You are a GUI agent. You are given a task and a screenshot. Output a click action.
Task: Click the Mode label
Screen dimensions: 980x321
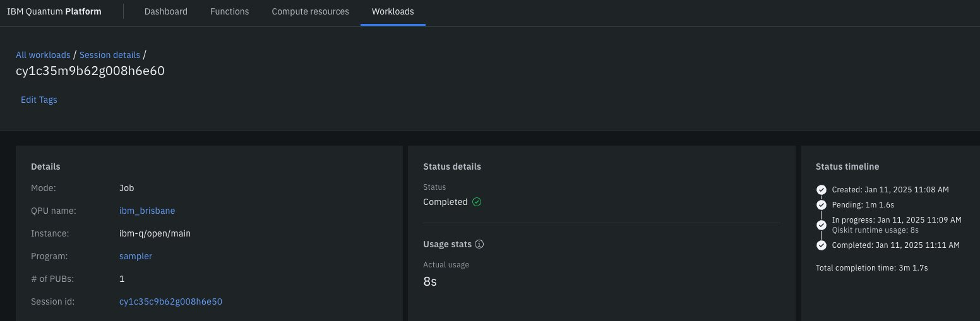(44, 188)
